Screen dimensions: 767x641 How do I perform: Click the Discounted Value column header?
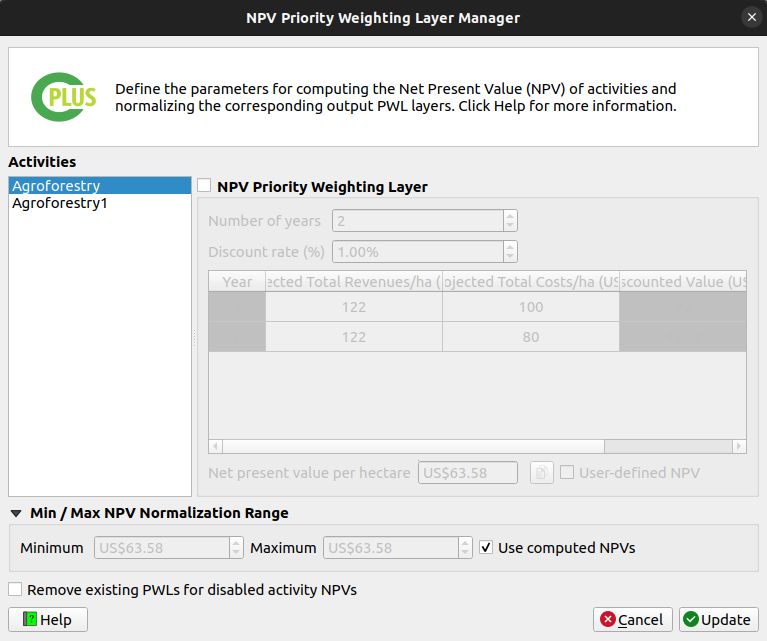tap(683, 281)
